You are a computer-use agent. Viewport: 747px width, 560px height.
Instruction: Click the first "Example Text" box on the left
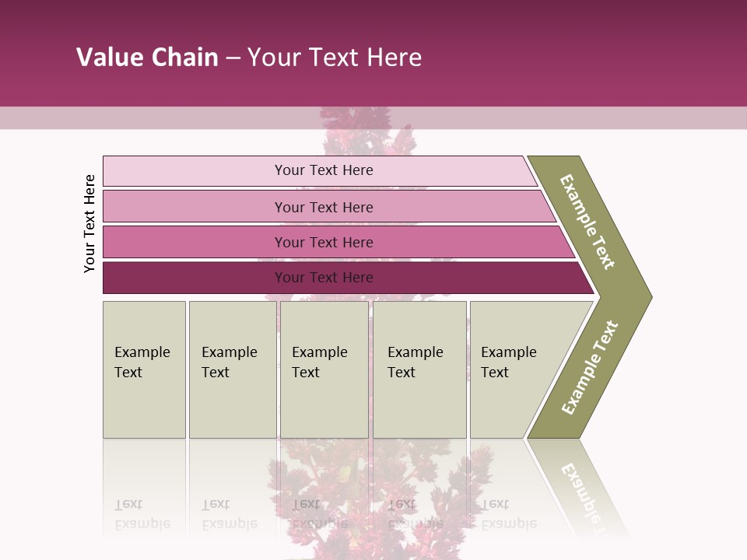[144, 369]
